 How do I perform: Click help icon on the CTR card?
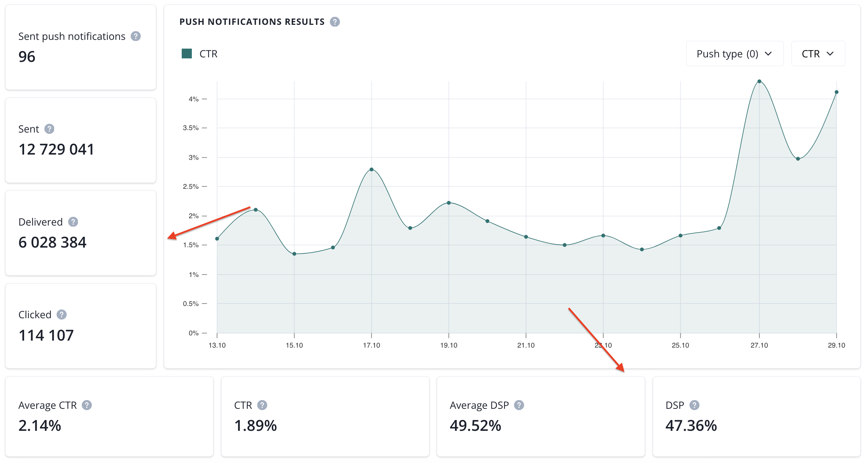coord(262,405)
